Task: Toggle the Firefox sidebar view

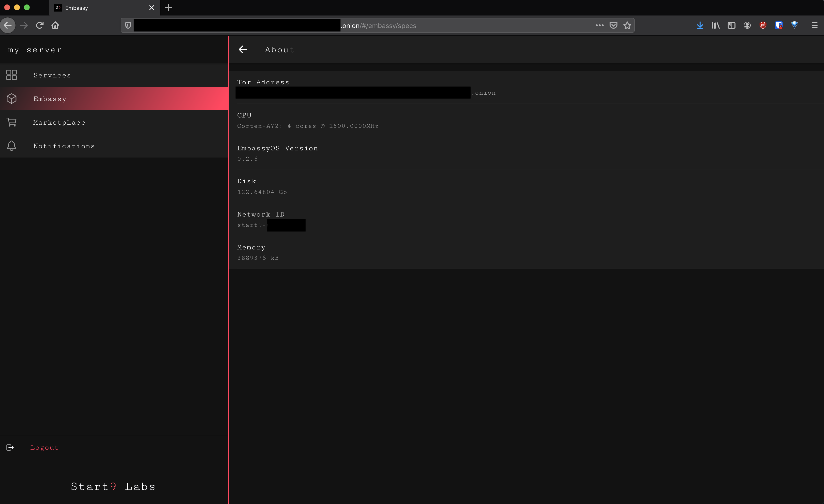Action: point(731,25)
